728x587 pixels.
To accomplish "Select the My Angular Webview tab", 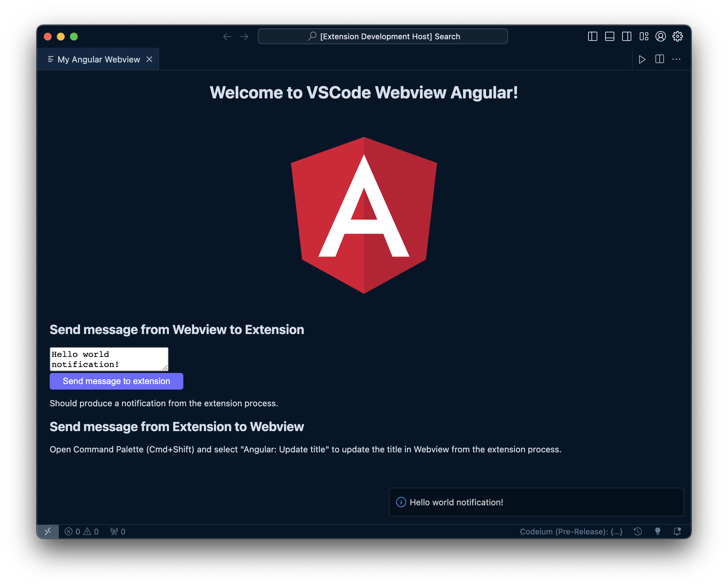I will (x=98, y=59).
